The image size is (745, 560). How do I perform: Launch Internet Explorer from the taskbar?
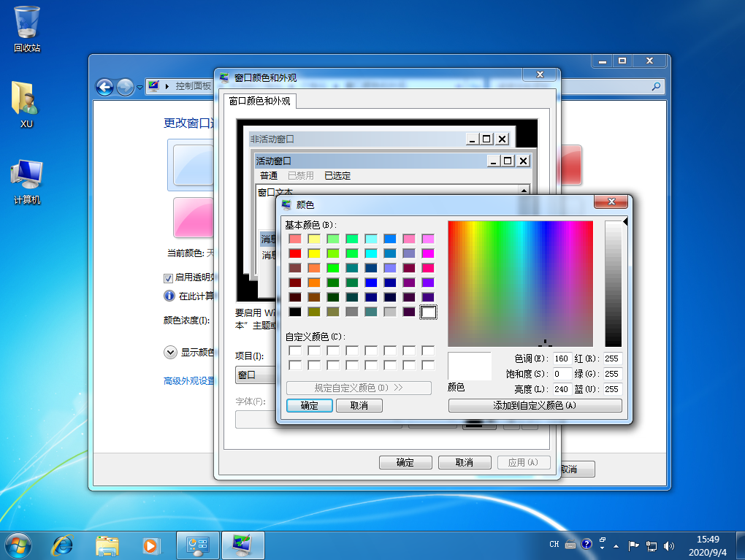click(x=63, y=545)
